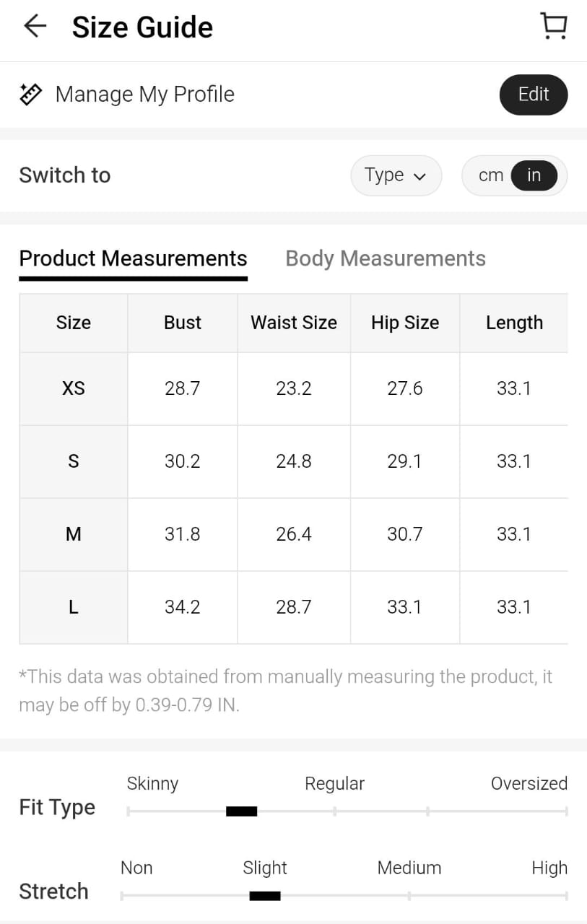Viewport: 587px width, 924px height.
Task: Switch units to cm
Action: click(x=491, y=175)
